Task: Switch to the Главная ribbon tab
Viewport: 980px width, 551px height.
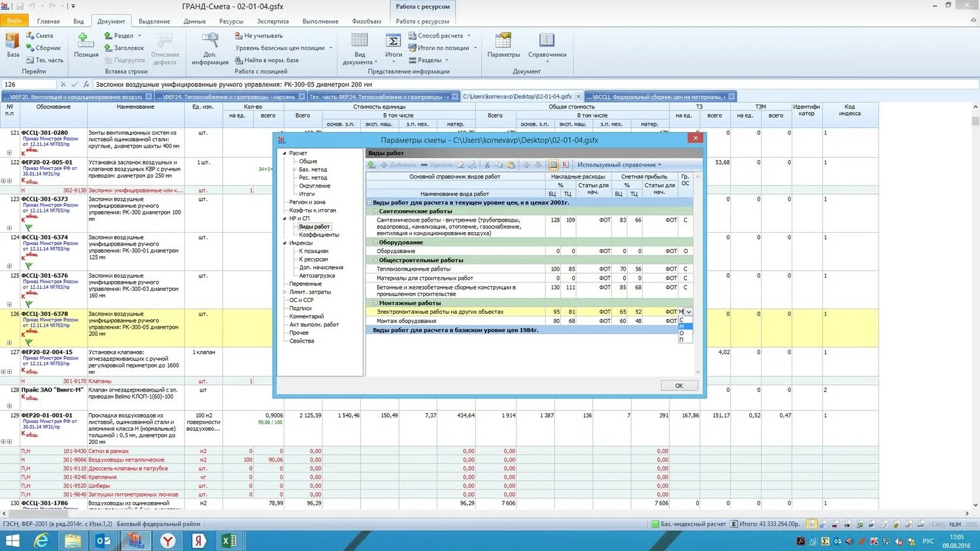Action: point(48,21)
